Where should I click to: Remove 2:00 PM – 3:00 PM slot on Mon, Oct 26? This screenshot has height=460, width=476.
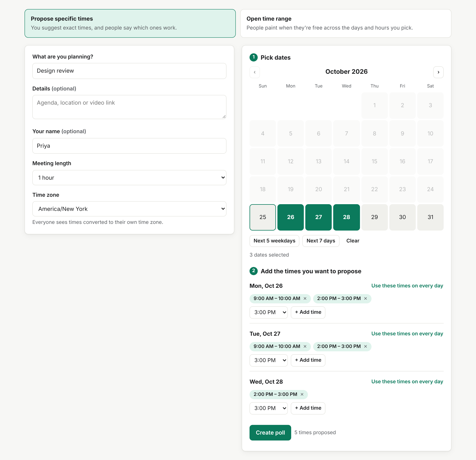(x=365, y=298)
